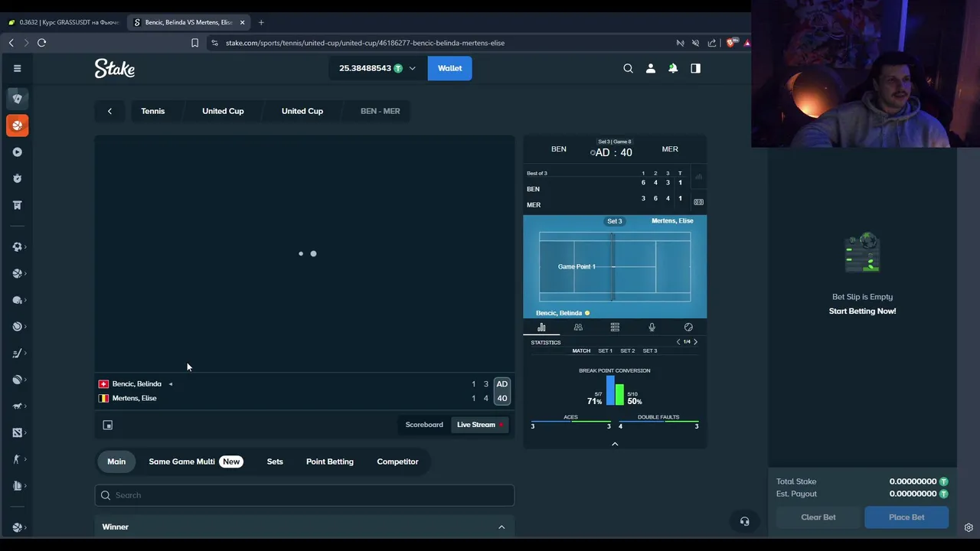
Task: Open the first United Cup breadcrumb
Action: tap(223, 111)
